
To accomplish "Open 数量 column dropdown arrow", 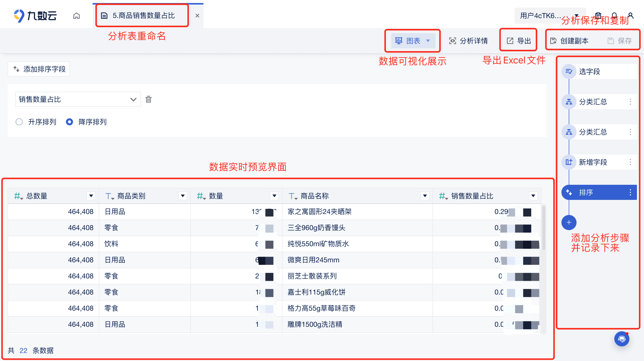I will pos(274,196).
